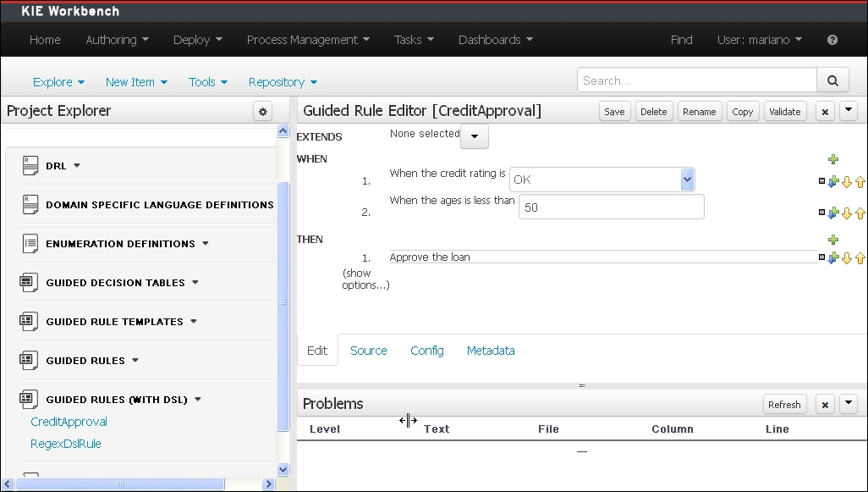Viewport: 868px width, 492px height.
Task: Expand the Guided Rule Templates section
Action: click(194, 321)
